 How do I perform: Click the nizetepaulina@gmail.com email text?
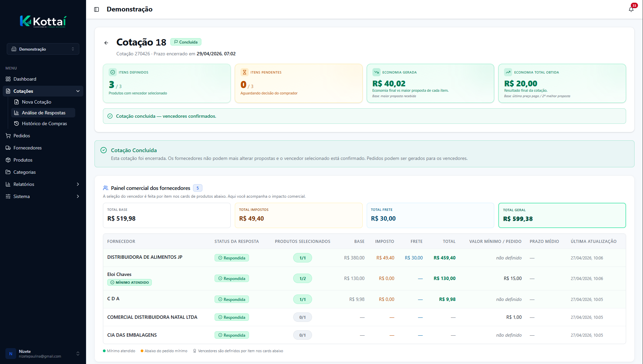[x=40, y=356]
